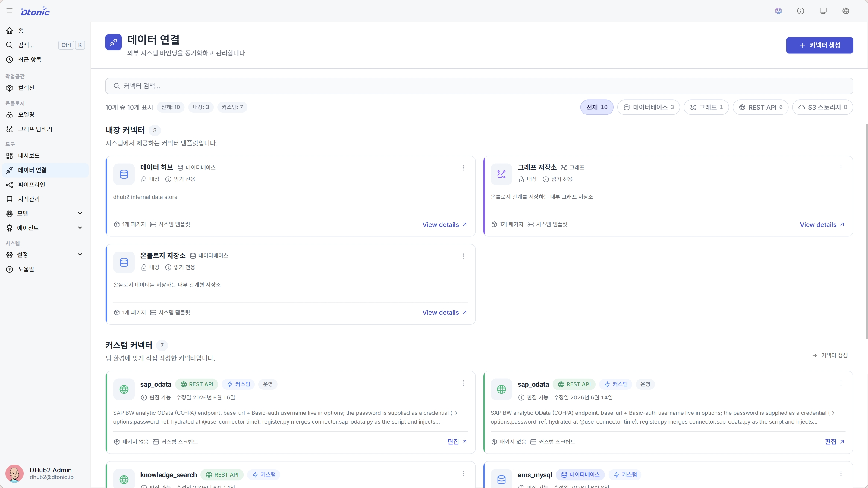Viewport: 868px width, 488px height.
Task: Click globe icon of sap_odata modified 6월 14일
Action: (x=502, y=389)
